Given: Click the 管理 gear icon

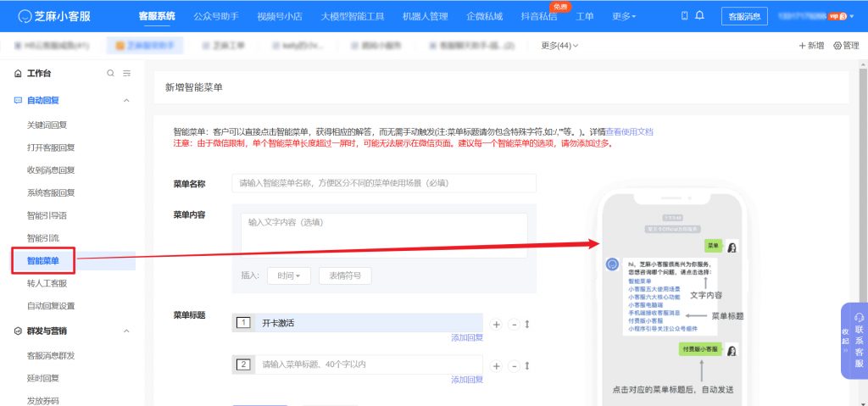Looking at the screenshot, I should (847, 46).
